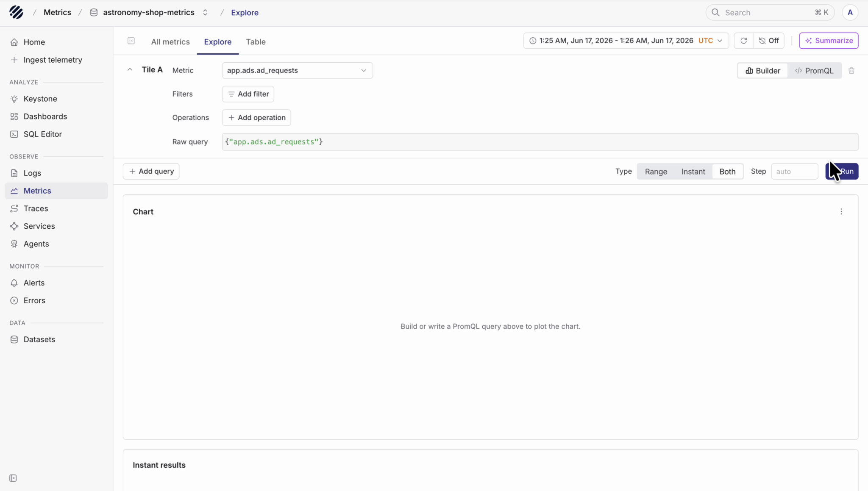This screenshot has width=868, height=491.
Task: Click Add query button
Action: 151,172
